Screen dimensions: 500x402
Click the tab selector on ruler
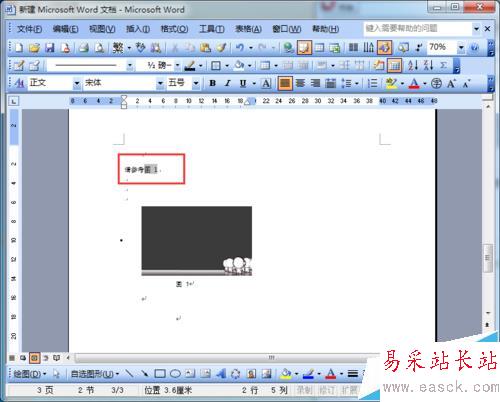click(14, 101)
